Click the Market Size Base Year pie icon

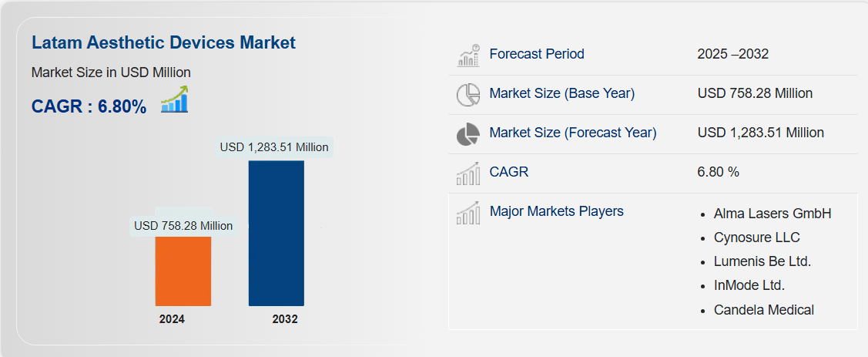(468, 94)
